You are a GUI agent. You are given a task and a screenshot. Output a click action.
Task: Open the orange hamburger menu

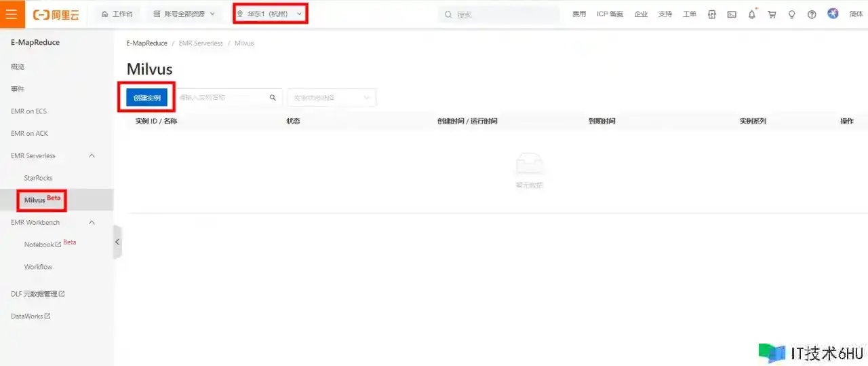click(x=12, y=14)
